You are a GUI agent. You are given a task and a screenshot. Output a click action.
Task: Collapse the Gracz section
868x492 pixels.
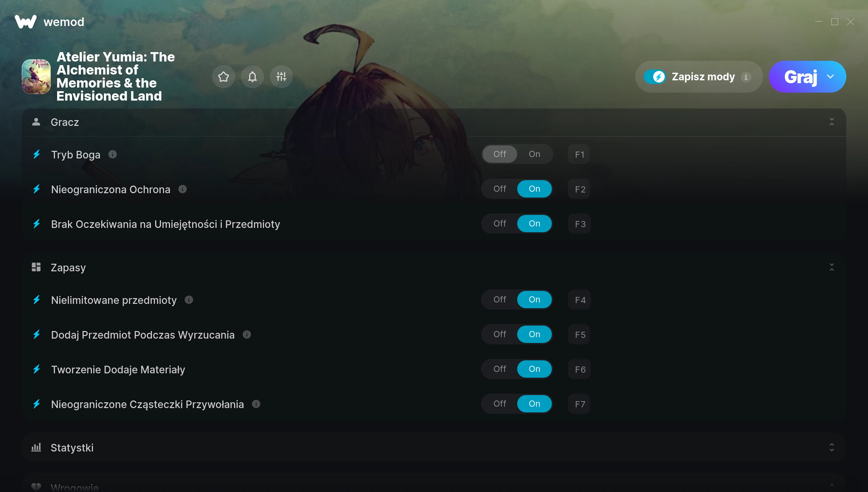(832, 122)
